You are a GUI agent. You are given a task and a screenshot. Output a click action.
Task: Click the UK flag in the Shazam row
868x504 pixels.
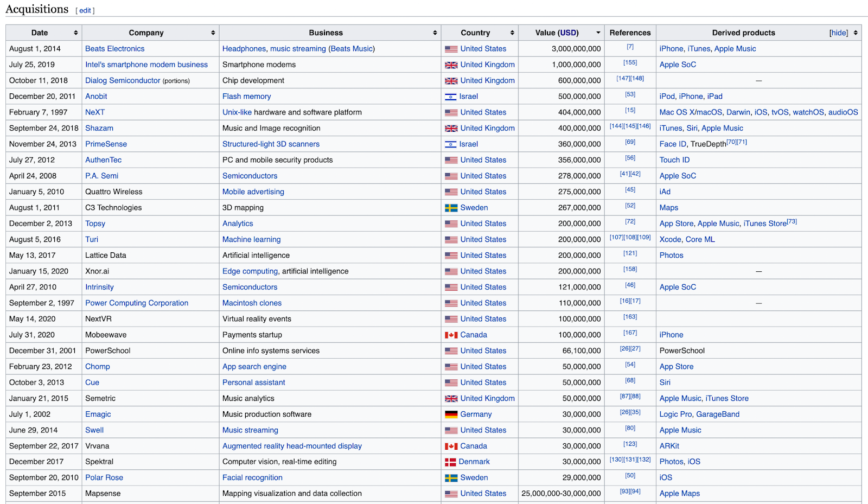click(451, 129)
